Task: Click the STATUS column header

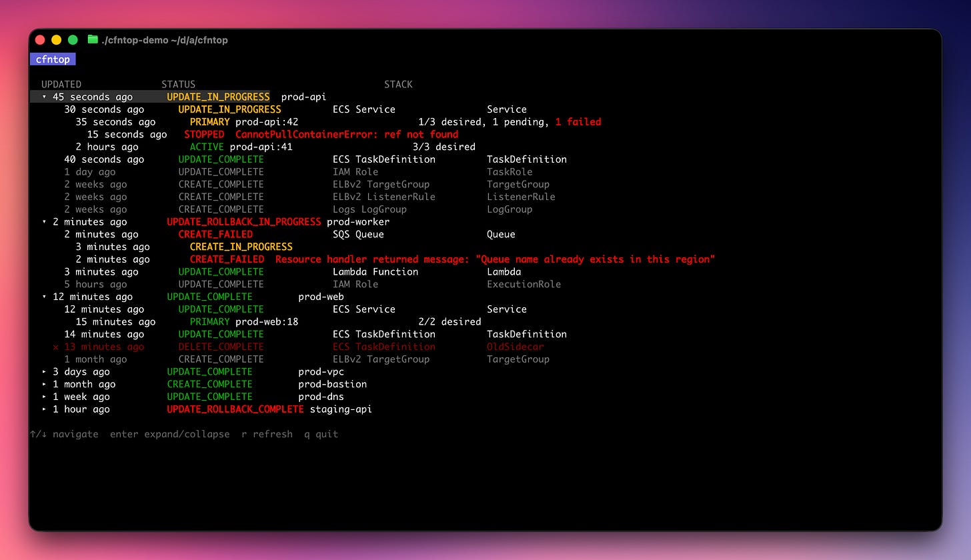Action: tap(178, 85)
